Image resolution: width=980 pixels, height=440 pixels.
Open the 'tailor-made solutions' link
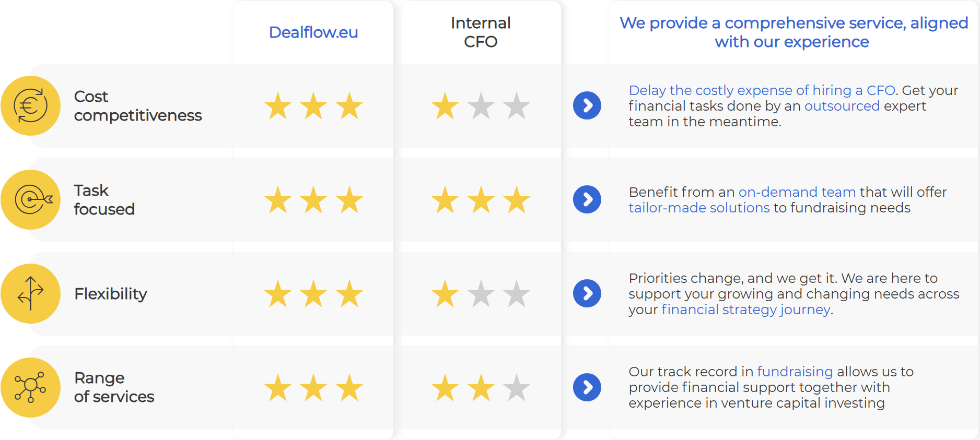point(699,208)
